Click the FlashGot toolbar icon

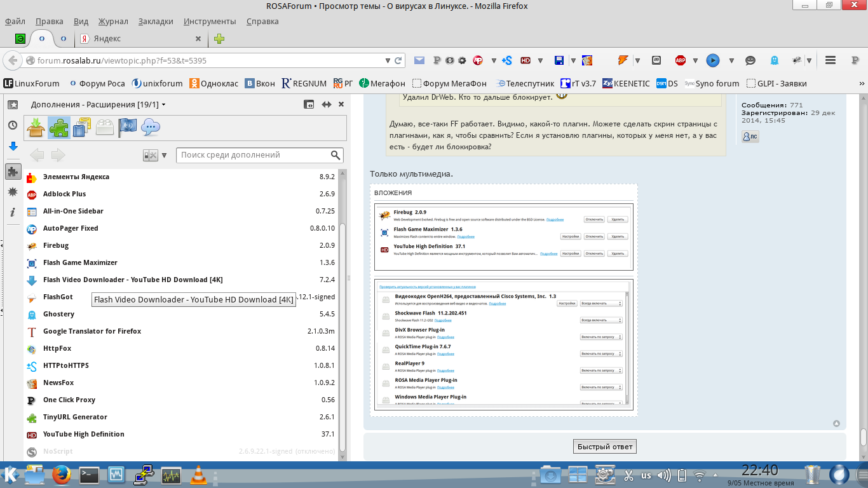pos(623,60)
